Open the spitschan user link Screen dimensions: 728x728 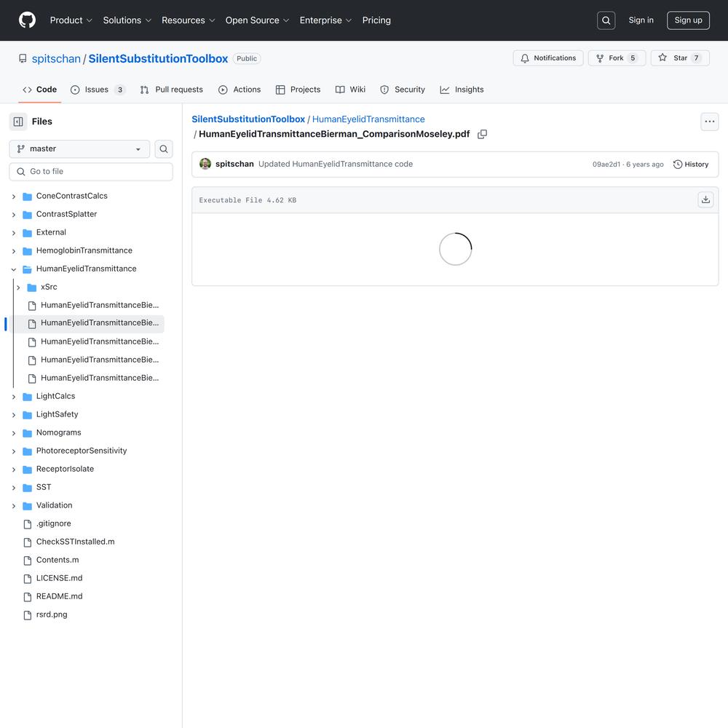click(56, 58)
